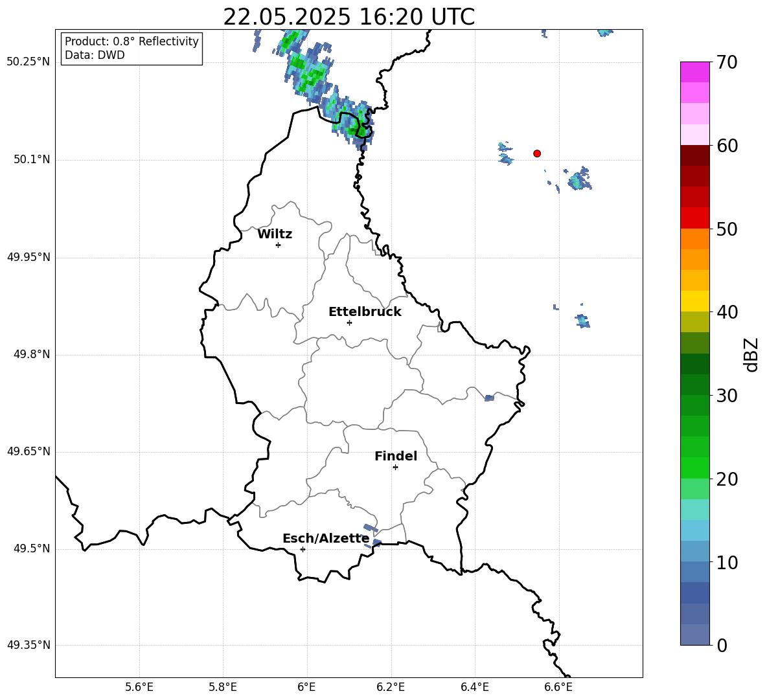Click the 5.6°E longitude label
Viewport: 767px width, 700px height.
point(139,687)
